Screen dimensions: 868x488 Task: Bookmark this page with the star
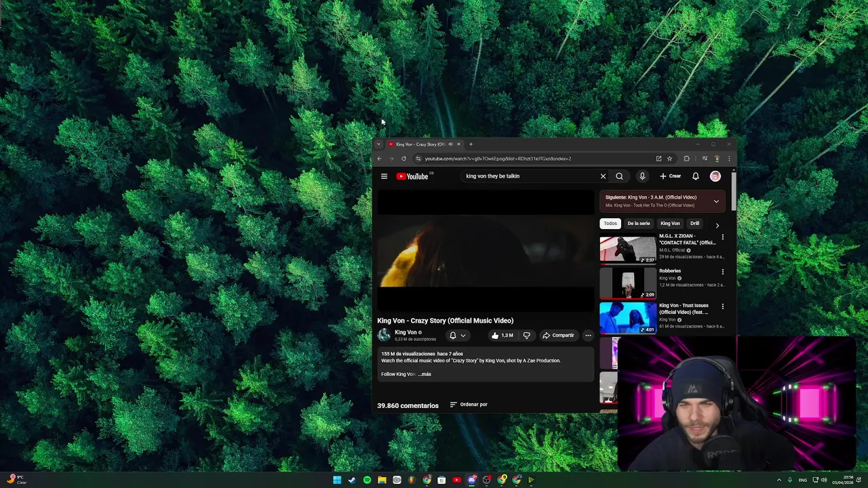(x=669, y=159)
